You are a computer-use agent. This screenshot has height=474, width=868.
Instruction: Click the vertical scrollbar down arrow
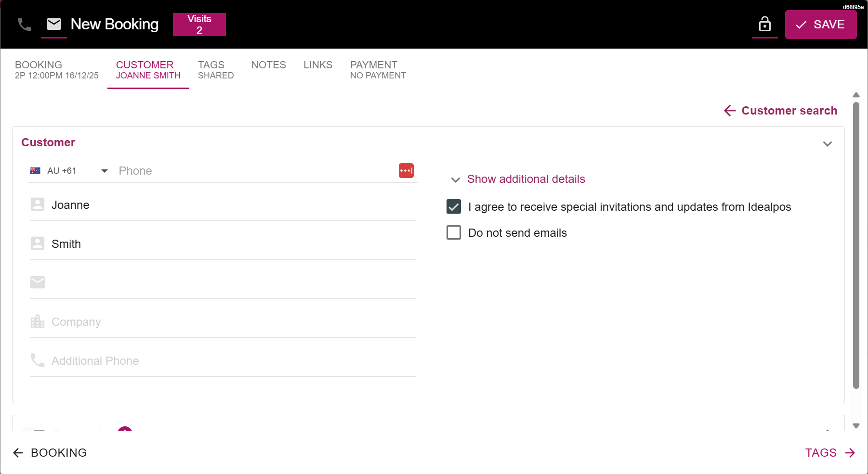click(x=856, y=426)
